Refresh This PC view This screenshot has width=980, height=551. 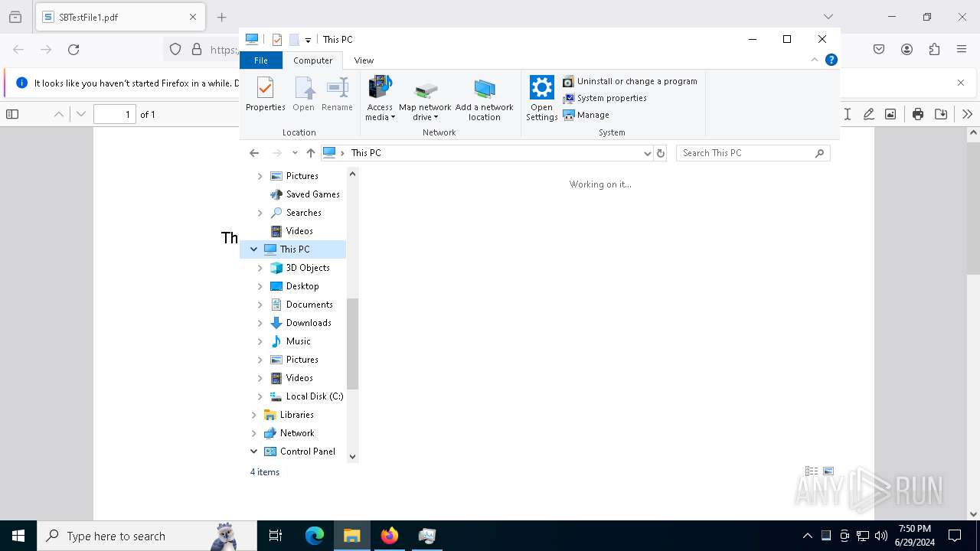[661, 153]
